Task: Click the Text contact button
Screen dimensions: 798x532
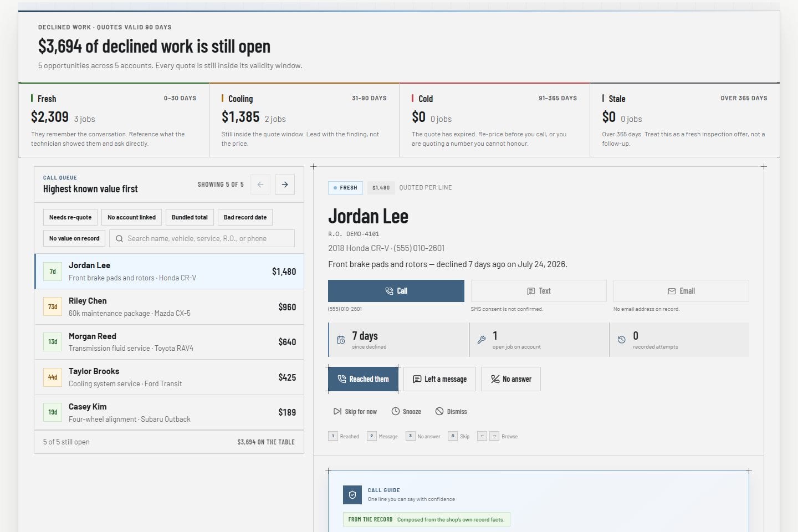Action: tap(539, 291)
